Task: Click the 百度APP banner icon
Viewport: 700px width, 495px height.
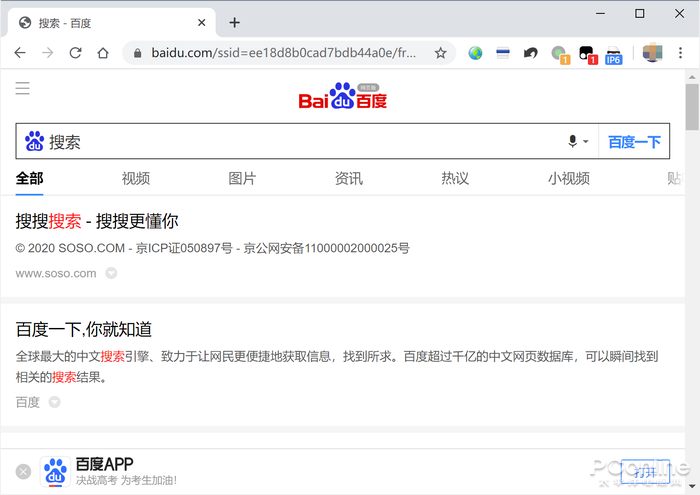Action: click(x=55, y=471)
